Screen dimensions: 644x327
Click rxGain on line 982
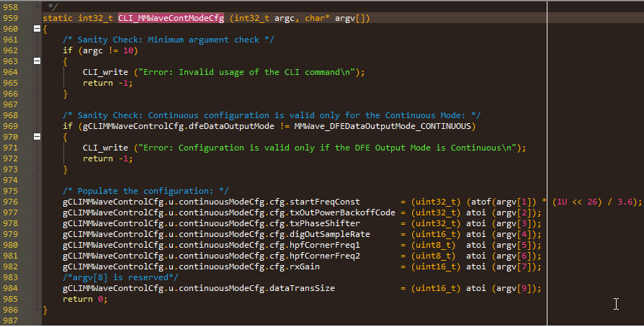pyautogui.click(x=305, y=266)
